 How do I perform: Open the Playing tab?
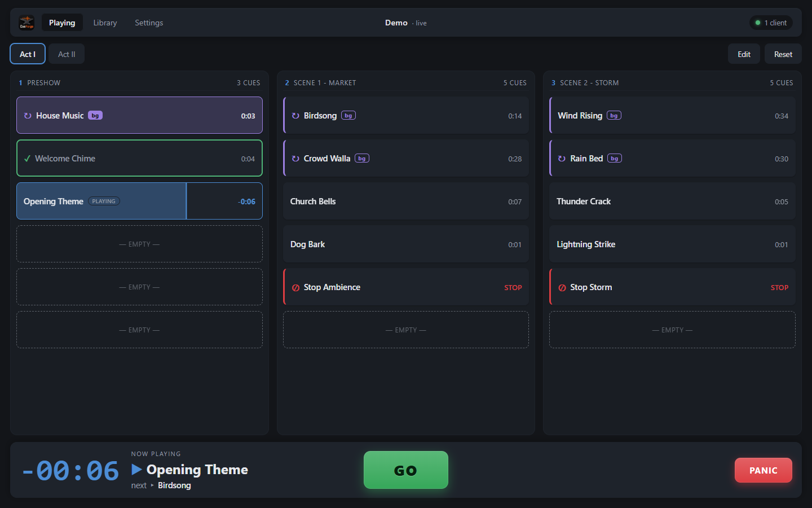[x=62, y=23]
